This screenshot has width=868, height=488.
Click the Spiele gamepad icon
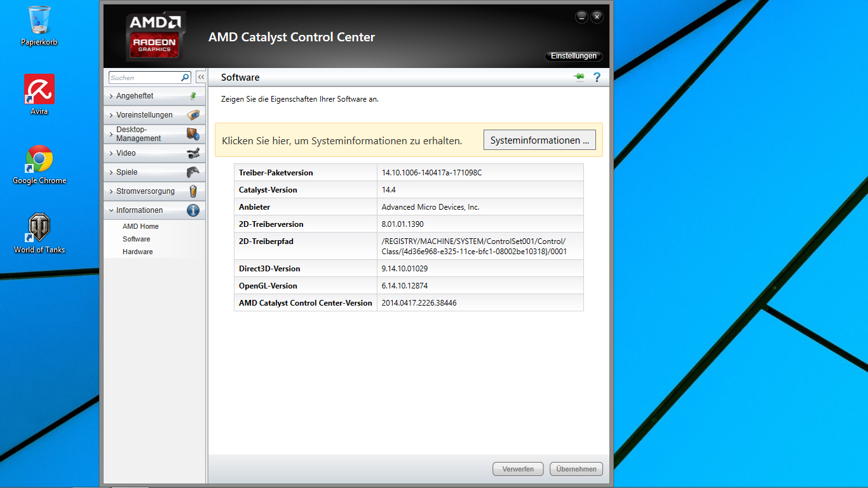point(193,172)
